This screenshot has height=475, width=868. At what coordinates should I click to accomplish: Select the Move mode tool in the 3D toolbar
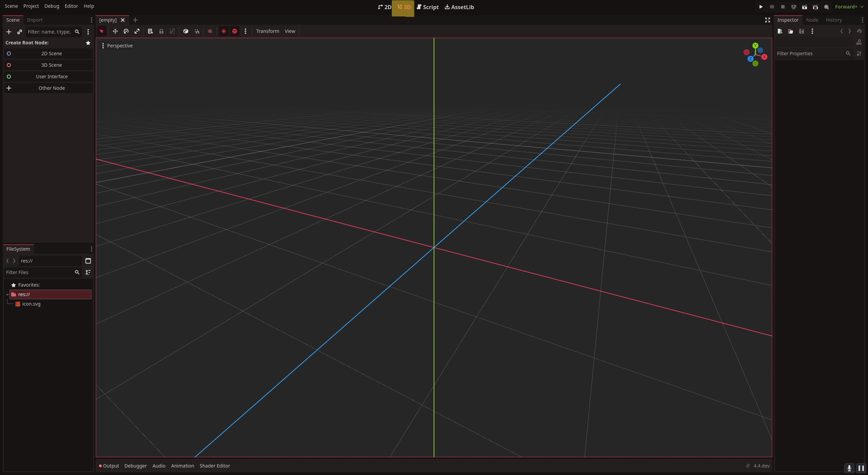point(115,31)
